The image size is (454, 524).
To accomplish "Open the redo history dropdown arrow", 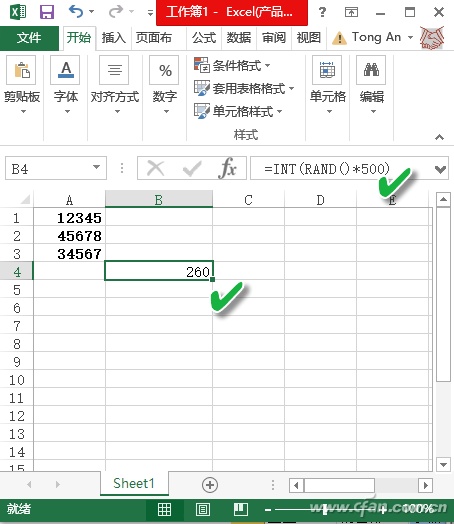I will pyautogui.click(x=132, y=12).
